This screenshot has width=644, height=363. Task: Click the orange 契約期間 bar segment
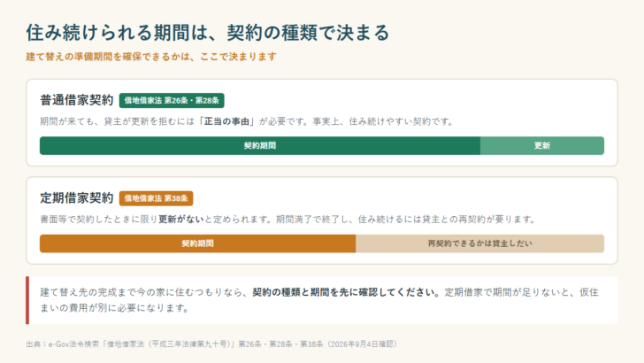[197, 243]
